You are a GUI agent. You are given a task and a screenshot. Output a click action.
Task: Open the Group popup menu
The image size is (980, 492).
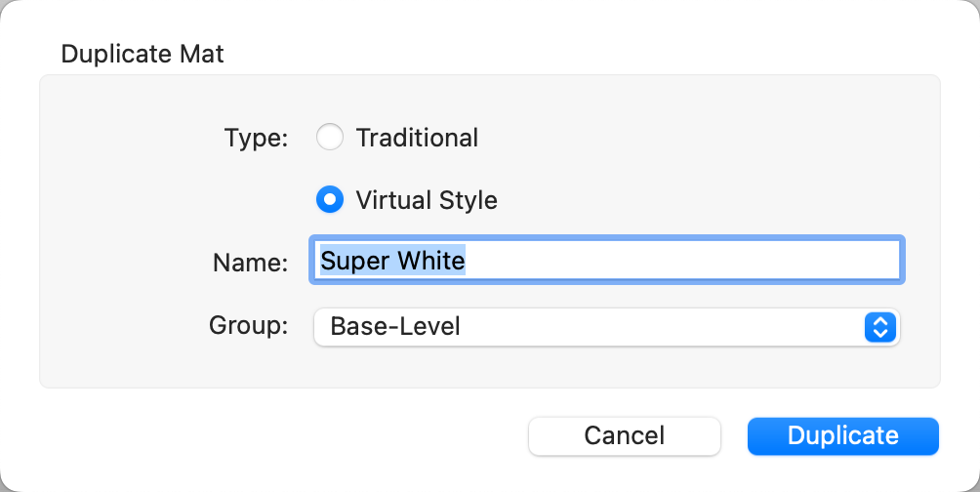pos(605,327)
